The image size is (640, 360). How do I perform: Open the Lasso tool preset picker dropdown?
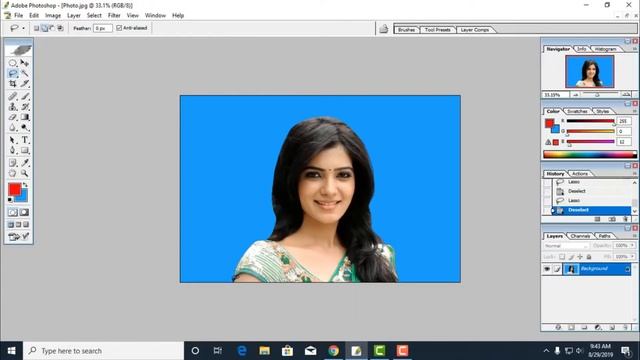click(23, 29)
